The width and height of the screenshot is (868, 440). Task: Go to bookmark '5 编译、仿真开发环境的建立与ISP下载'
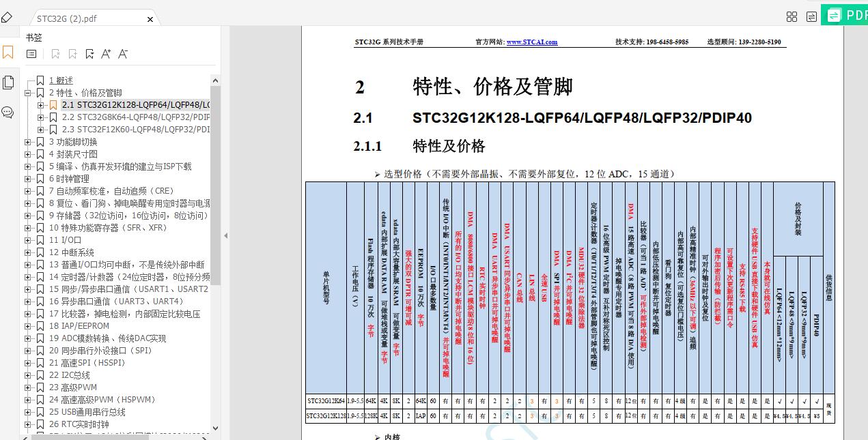[x=120, y=166]
